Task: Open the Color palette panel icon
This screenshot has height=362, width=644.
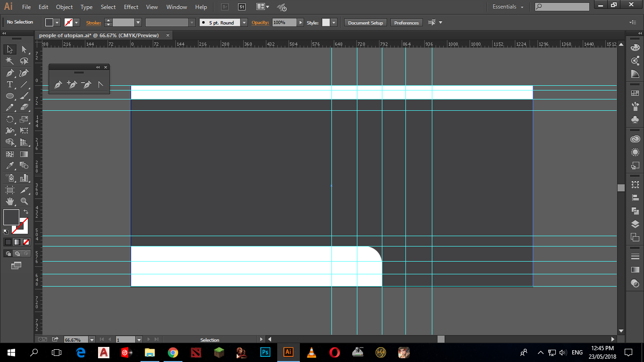Action: tap(635, 48)
